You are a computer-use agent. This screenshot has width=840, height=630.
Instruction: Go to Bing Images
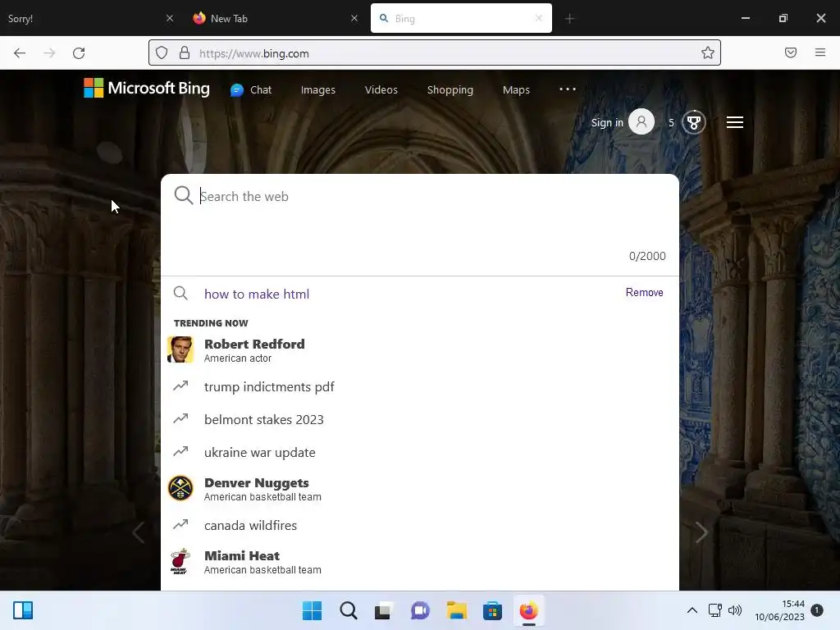[x=318, y=90]
